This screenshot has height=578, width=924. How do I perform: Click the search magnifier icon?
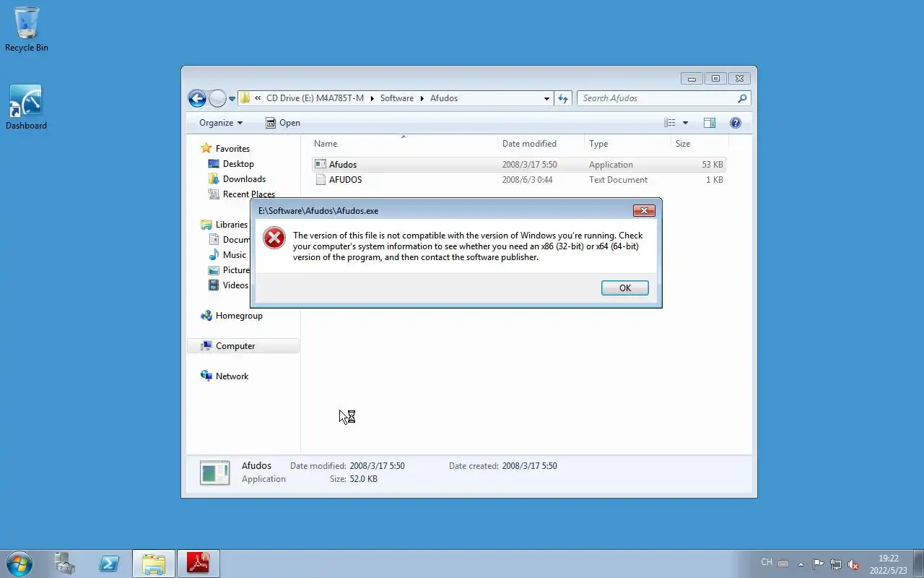[742, 98]
